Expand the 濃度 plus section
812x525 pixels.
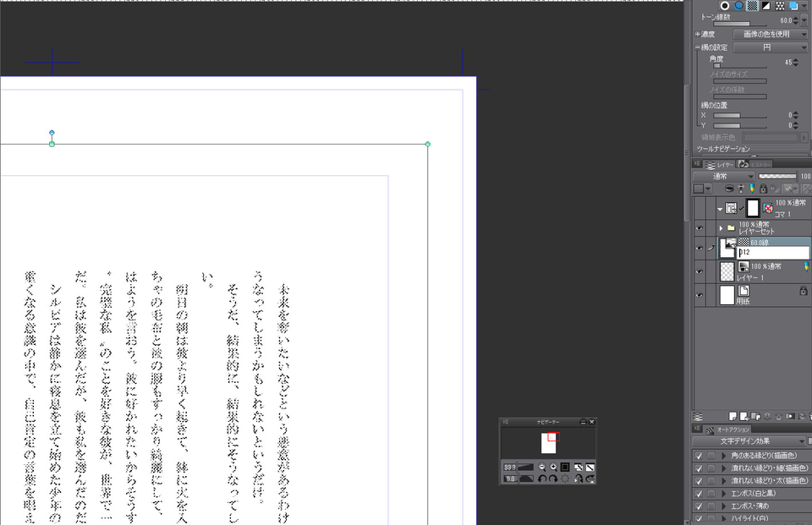pyautogui.click(x=698, y=34)
